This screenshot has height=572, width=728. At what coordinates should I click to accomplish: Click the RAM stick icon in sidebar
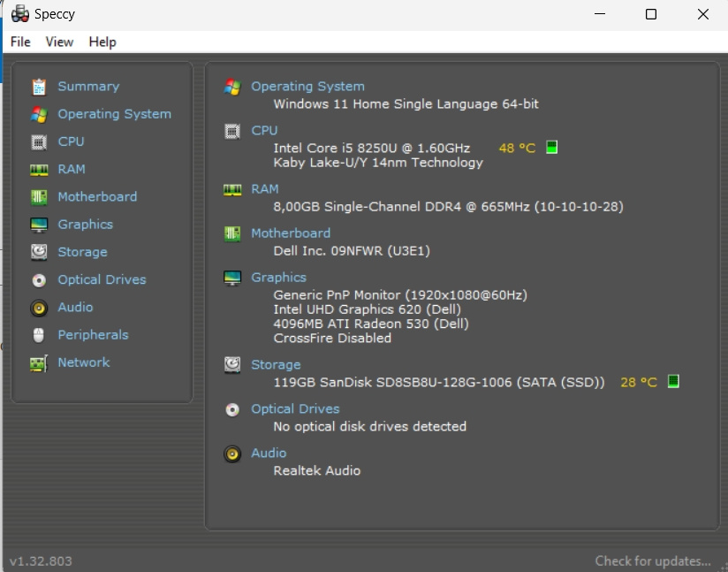click(39, 170)
